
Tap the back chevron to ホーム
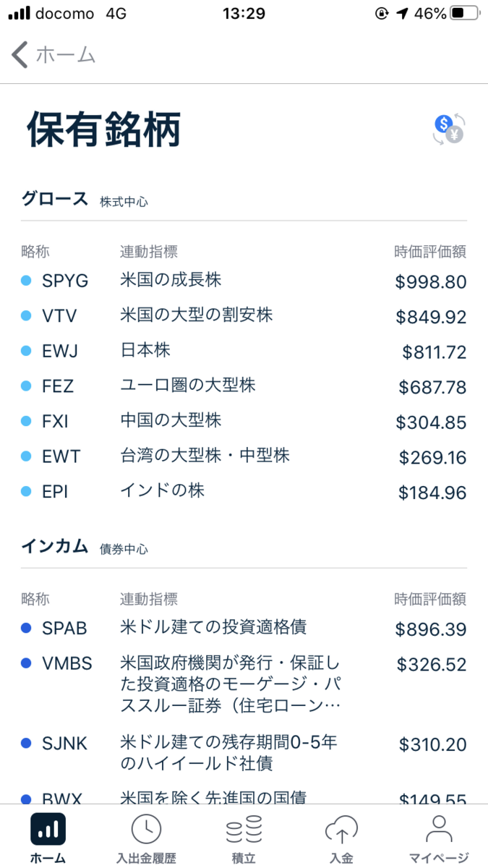20,55
